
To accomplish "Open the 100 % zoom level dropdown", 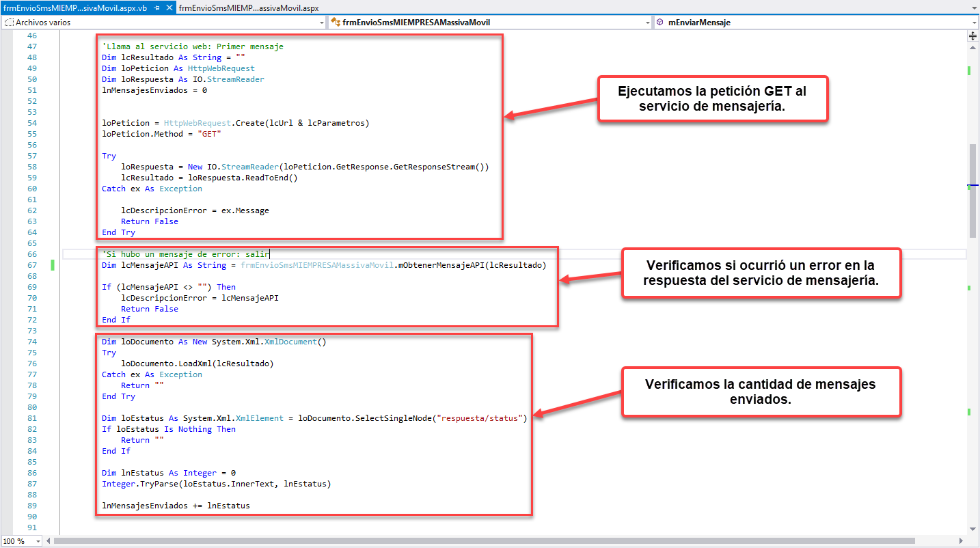I will [37, 540].
